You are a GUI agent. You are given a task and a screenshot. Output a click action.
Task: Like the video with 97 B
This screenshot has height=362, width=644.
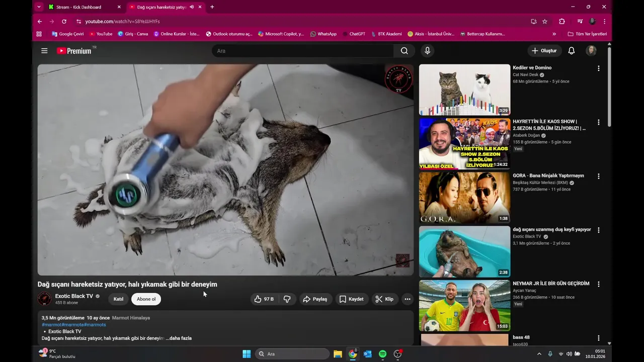(x=264, y=299)
